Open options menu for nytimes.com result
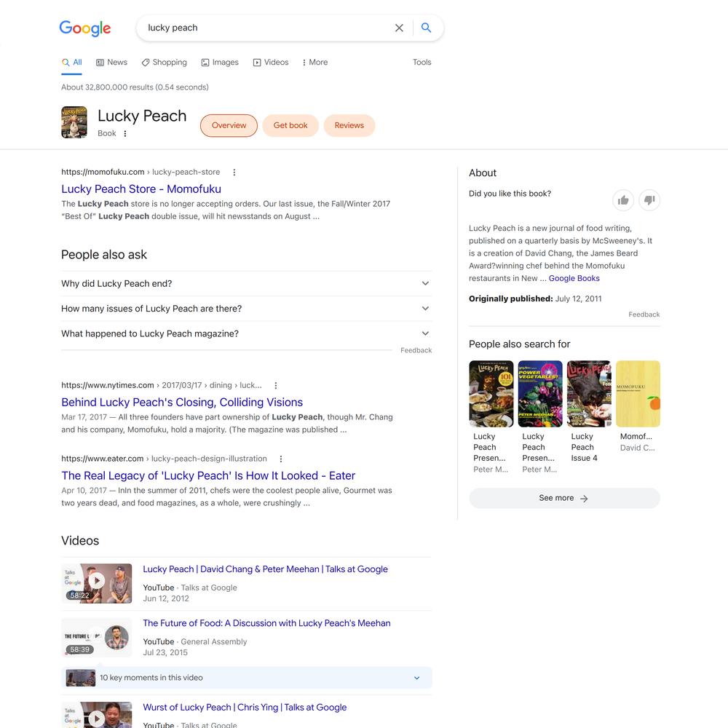 [276, 386]
